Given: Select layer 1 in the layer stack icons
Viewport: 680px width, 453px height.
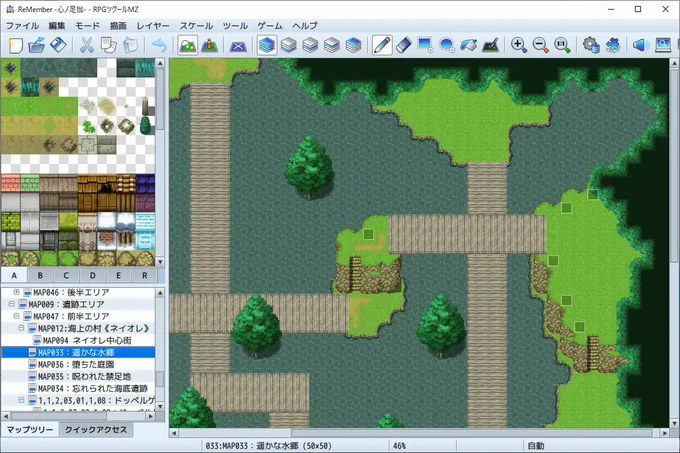Looking at the screenshot, I should 288,45.
